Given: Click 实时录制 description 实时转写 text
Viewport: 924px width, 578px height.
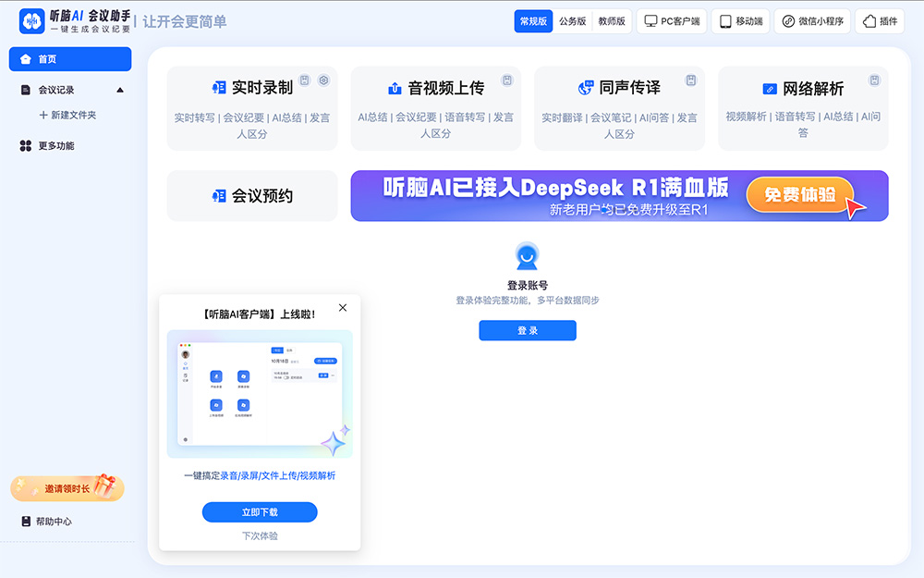Looking at the screenshot, I should [194, 118].
